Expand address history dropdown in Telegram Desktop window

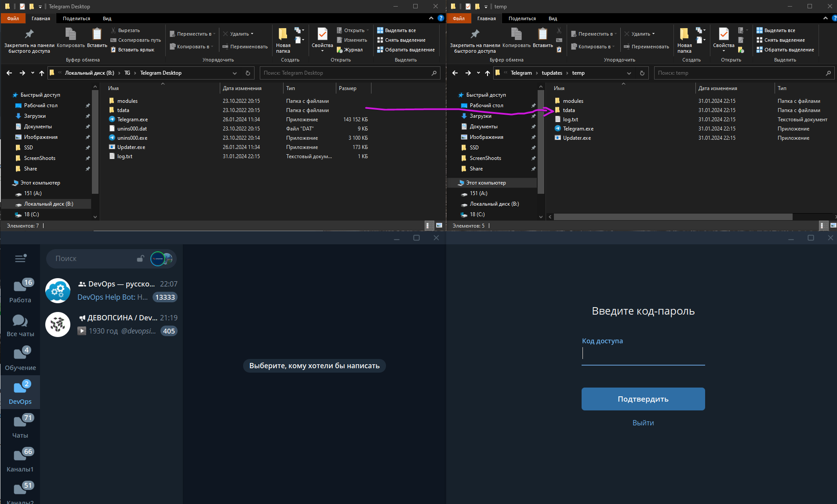(x=235, y=73)
